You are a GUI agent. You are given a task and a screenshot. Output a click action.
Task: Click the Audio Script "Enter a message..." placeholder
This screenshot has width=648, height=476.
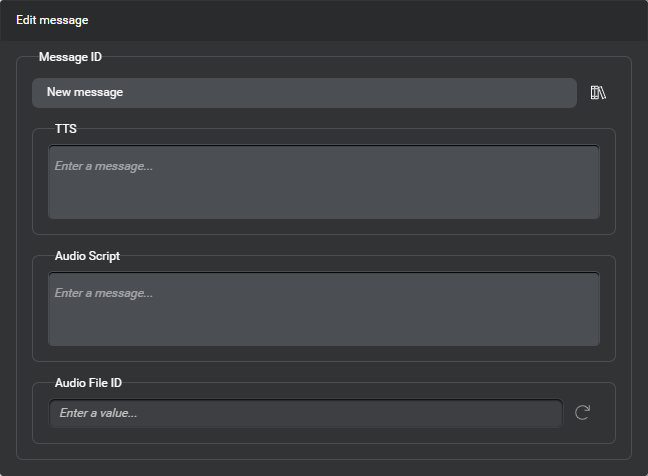[x=103, y=294]
